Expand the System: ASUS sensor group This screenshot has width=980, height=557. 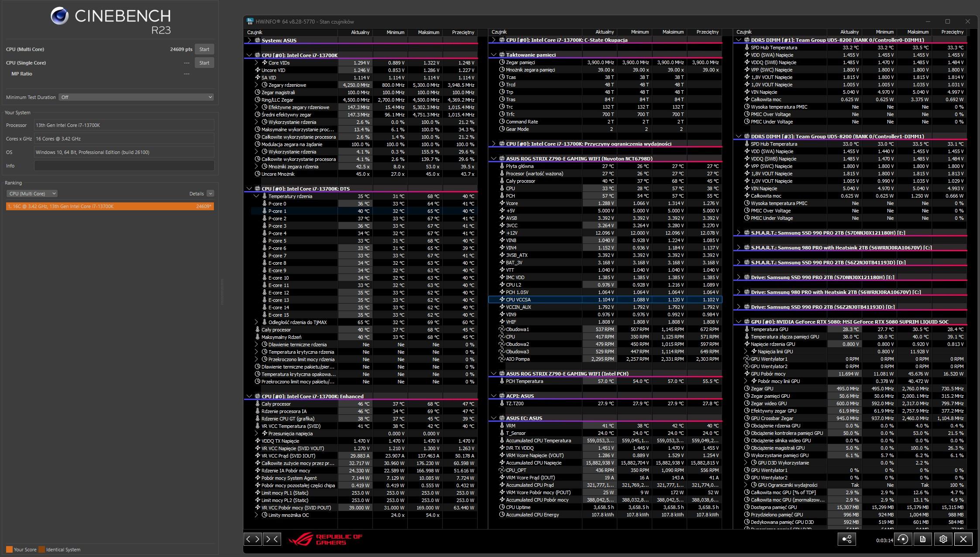pyautogui.click(x=249, y=40)
